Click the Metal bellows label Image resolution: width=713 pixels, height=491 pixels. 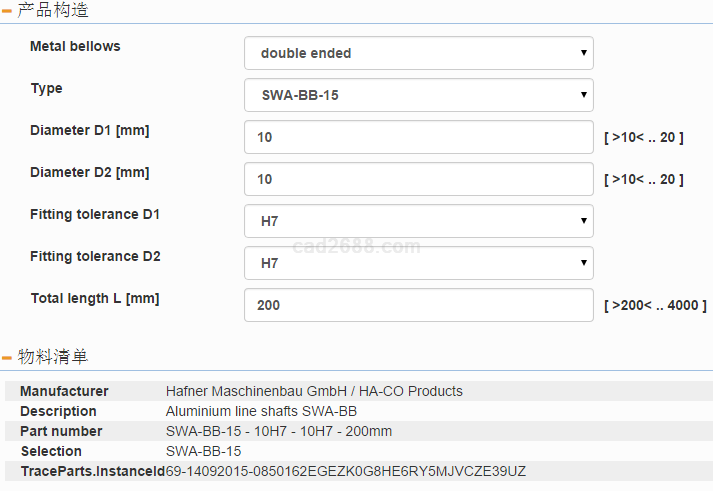(x=75, y=46)
